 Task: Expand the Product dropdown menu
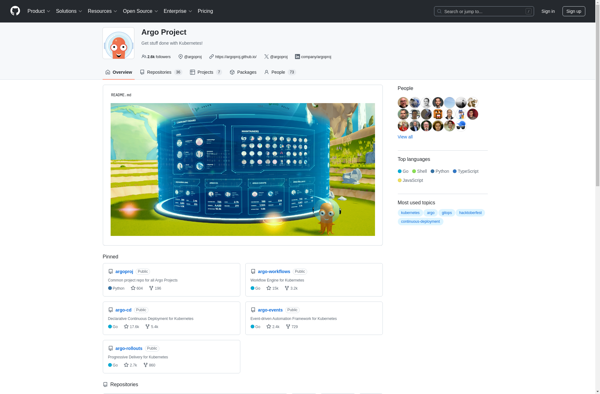pos(39,11)
